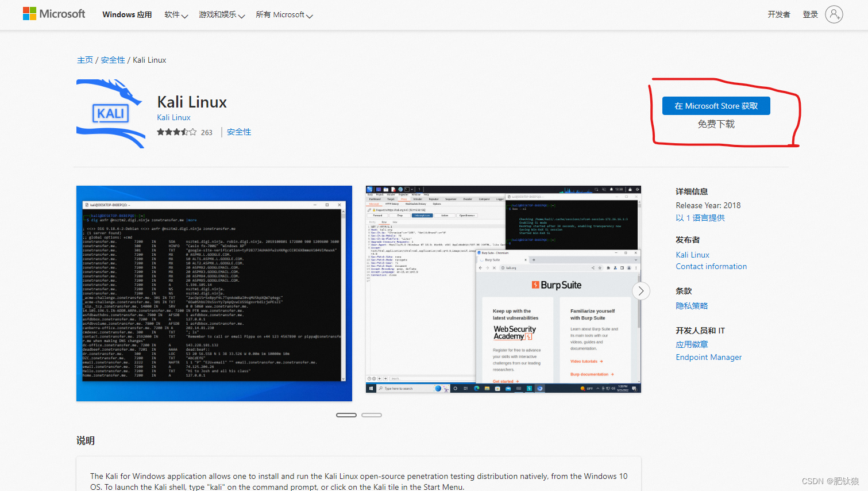Open the Kali Linux publisher link under the title
868x491 pixels.
[173, 117]
